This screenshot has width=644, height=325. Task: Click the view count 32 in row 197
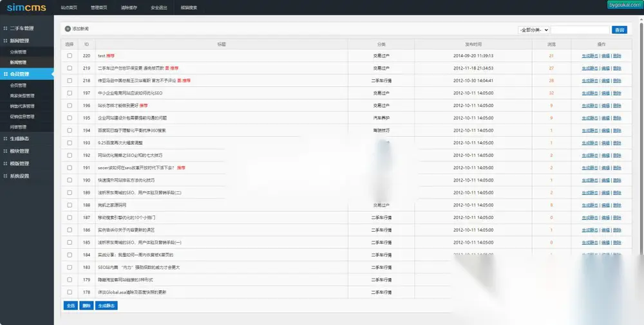coord(551,93)
